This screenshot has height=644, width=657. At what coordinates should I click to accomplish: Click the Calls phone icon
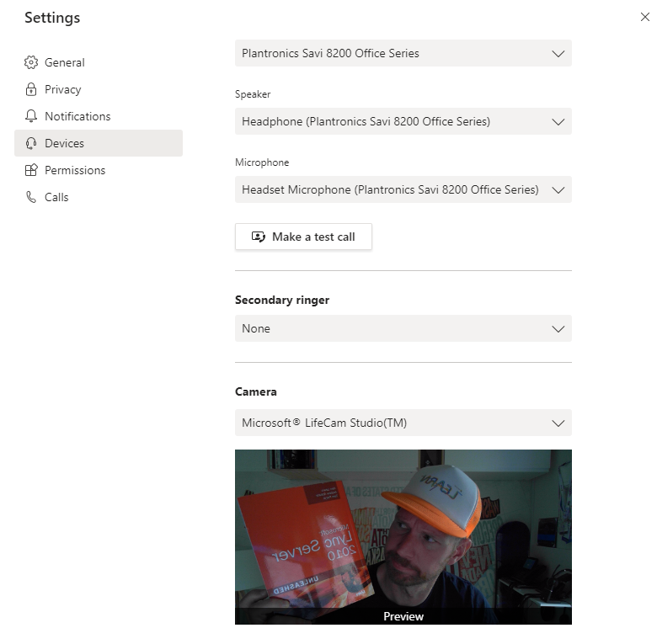[x=31, y=197]
